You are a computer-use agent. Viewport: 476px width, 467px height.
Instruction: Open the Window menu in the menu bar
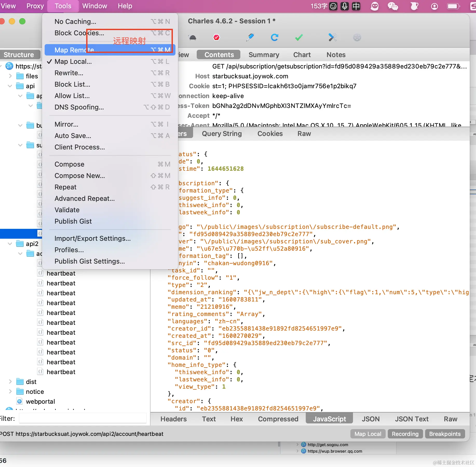(94, 6)
